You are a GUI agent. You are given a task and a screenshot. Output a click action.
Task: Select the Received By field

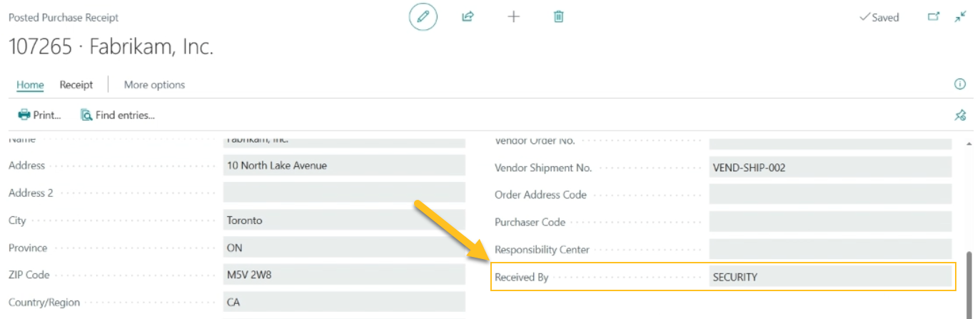pos(829,277)
